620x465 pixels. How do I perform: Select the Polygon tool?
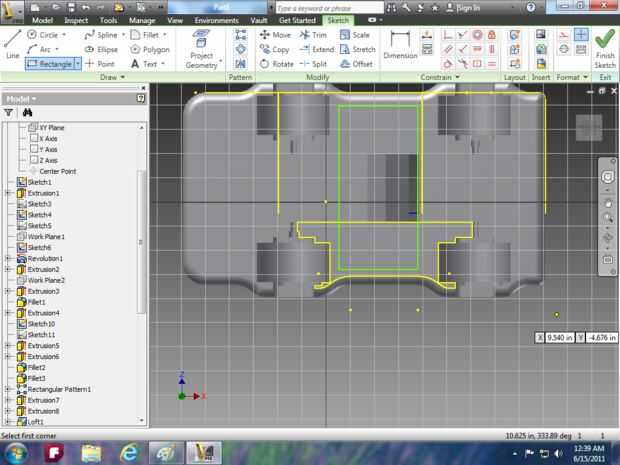(150, 49)
